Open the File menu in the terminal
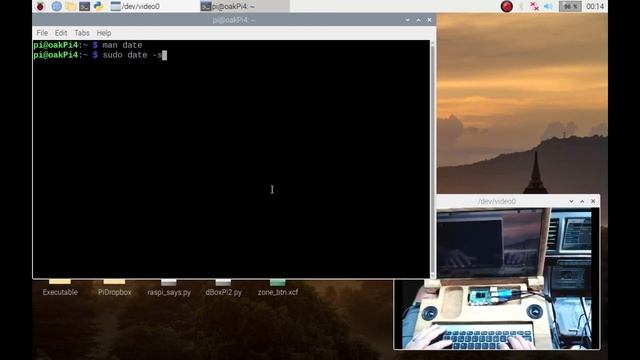Viewport: 640px width, 360px height. [x=42, y=33]
